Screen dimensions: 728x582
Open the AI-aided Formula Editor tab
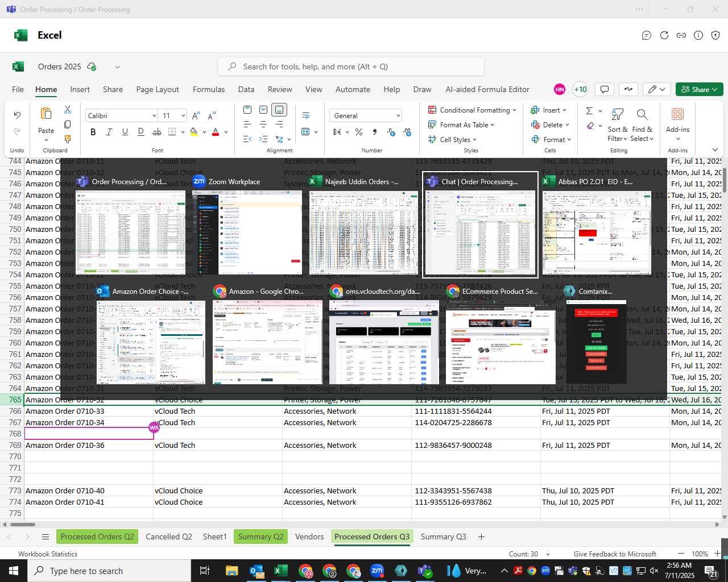[x=487, y=89]
